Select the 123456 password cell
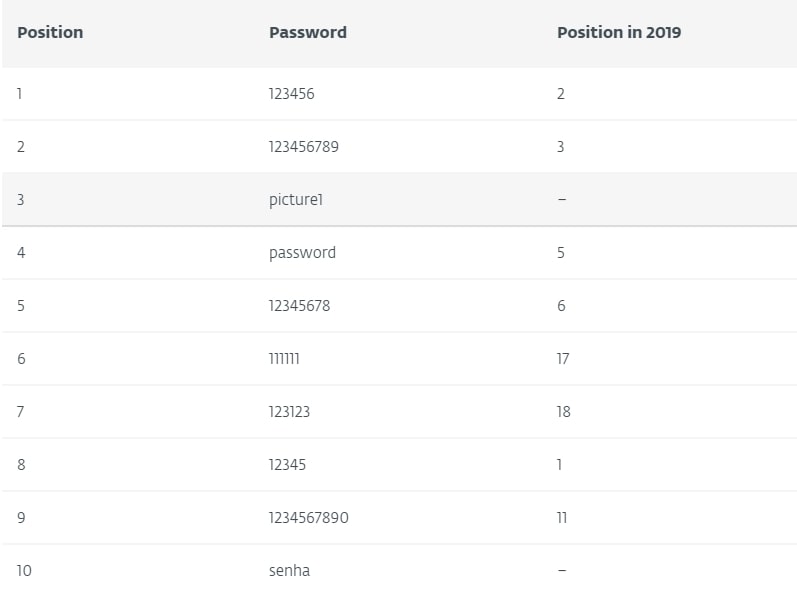The width and height of the screenshot is (797, 590). coord(292,94)
